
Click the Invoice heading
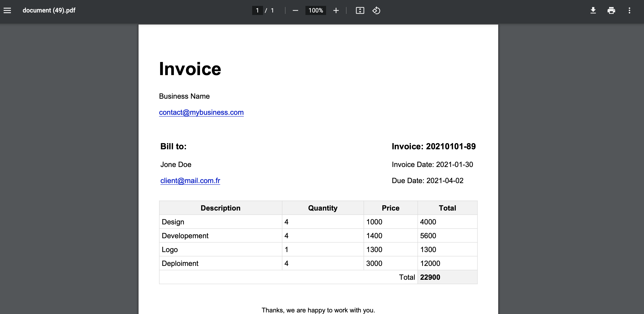pyautogui.click(x=190, y=69)
